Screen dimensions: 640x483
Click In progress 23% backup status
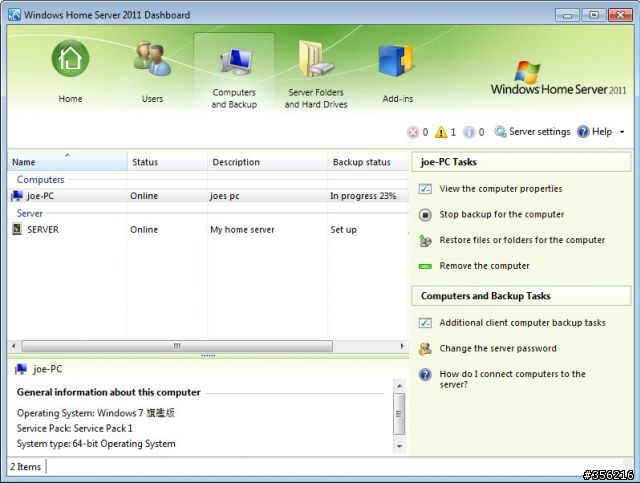point(363,196)
